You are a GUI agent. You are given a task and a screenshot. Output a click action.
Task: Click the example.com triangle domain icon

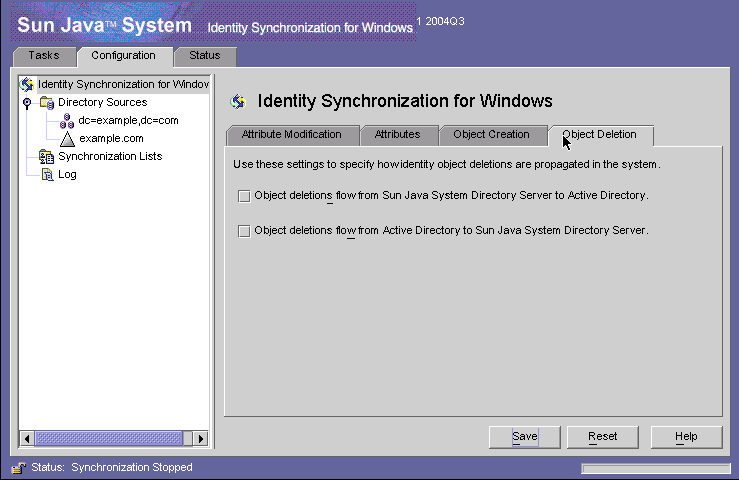[67, 139]
